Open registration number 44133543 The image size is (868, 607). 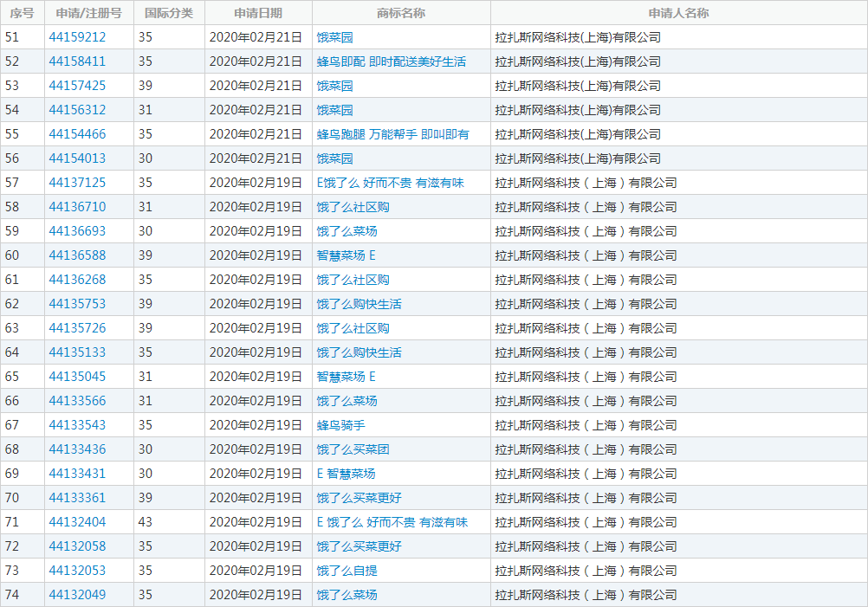pos(77,425)
